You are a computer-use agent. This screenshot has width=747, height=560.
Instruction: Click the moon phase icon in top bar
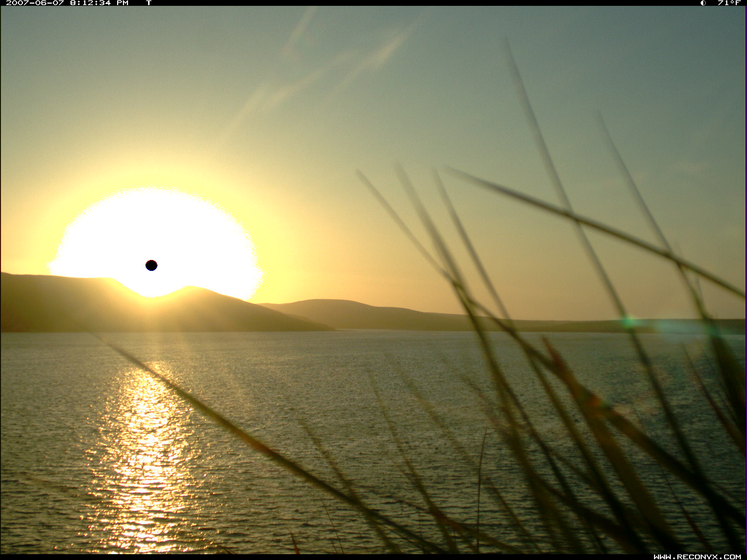[703, 3]
